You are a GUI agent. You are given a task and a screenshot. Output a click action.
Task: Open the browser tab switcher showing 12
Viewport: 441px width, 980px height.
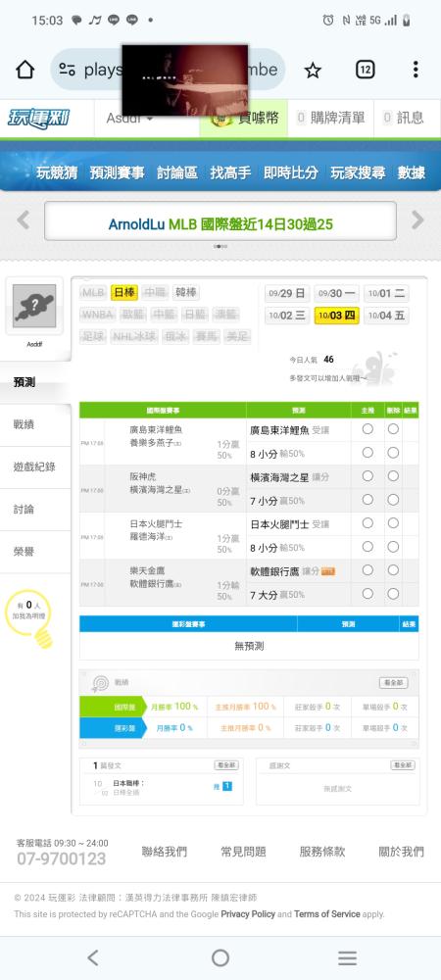point(365,70)
